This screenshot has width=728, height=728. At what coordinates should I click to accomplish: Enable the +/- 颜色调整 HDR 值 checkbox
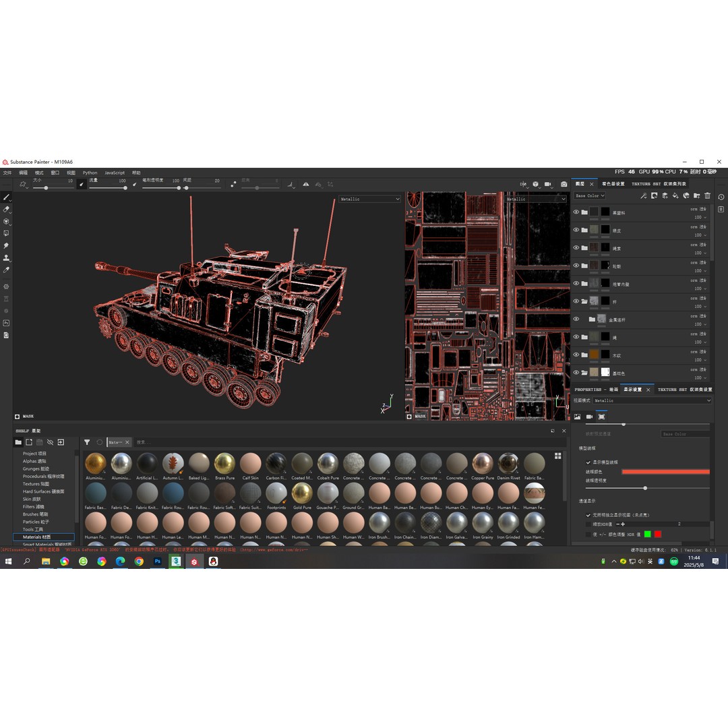point(588,535)
